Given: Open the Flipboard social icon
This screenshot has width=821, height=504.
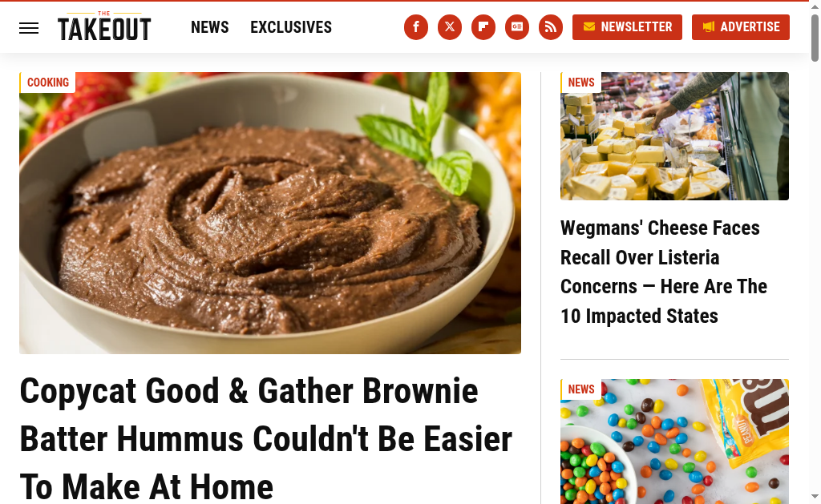Looking at the screenshot, I should click(483, 27).
